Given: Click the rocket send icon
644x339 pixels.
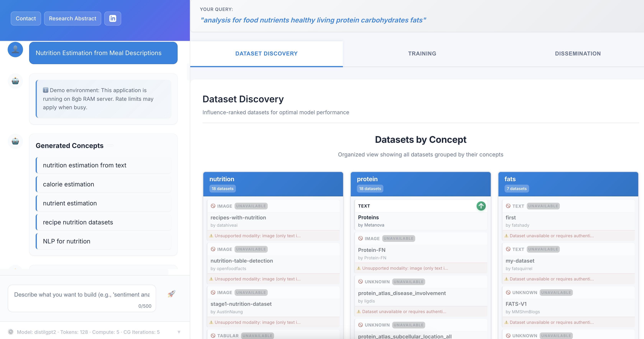Looking at the screenshot, I should pyautogui.click(x=171, y=294).
